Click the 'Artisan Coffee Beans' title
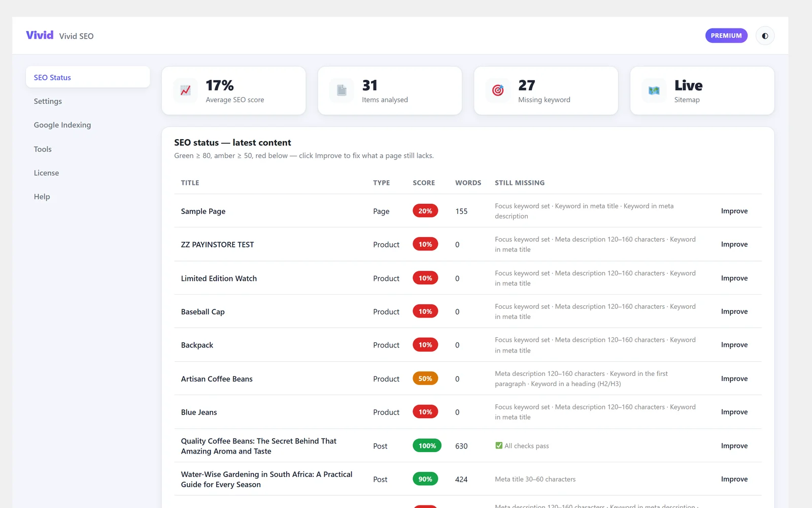The image size is (812, 508). click(217, 379)
